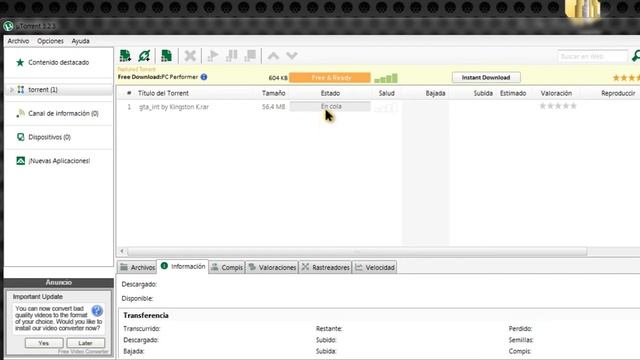Switch to the Información tab

click(x=183, y=266)
